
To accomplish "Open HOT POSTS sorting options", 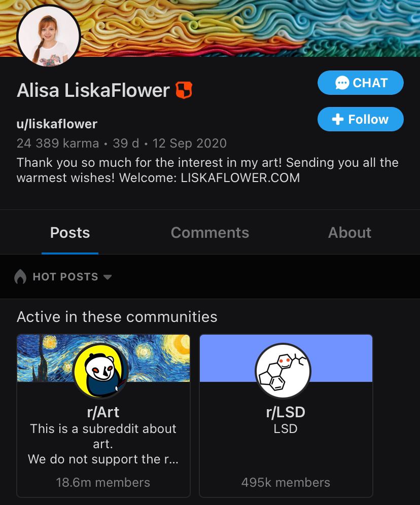I will point(63,277).
